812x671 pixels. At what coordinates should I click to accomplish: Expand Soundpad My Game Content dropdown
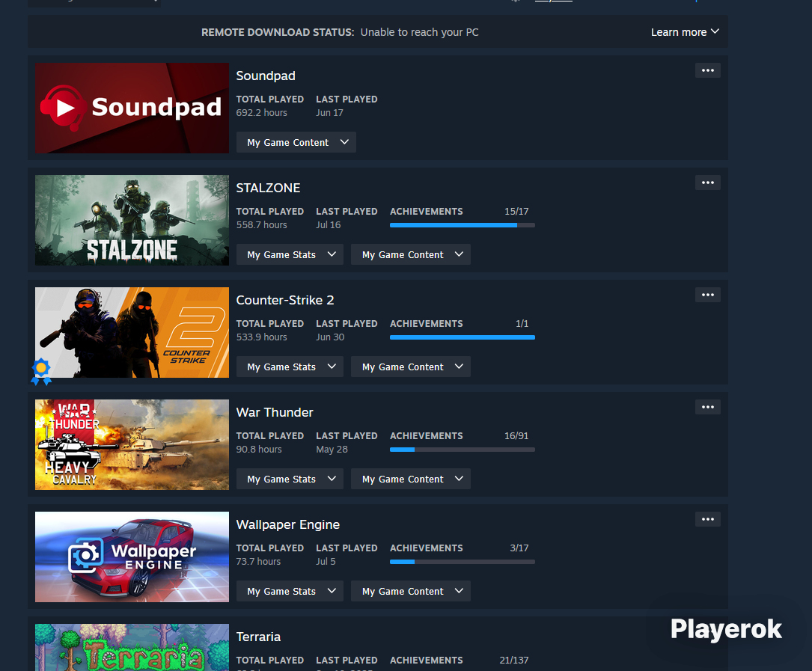(296, 142)
